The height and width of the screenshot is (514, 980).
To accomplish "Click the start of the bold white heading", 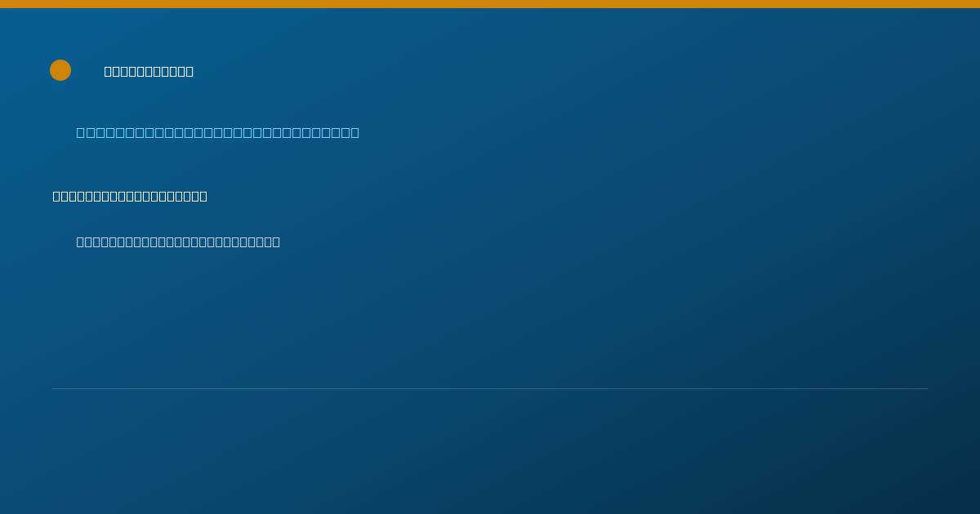I will [57, 196].
